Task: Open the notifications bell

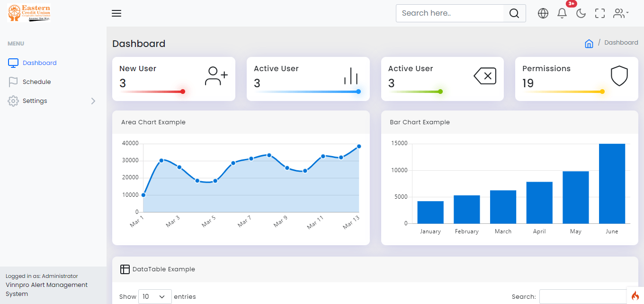Action: pyautogui.click(x=562, y=13)
